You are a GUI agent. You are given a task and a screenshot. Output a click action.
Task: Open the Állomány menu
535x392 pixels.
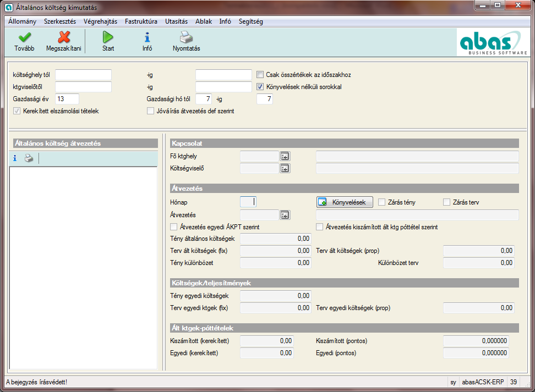point(22,21)
